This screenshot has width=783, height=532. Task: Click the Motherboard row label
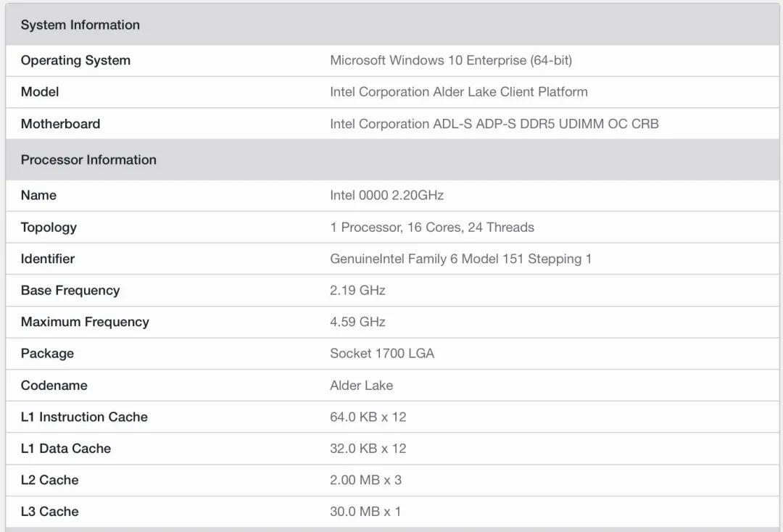pyautogui.click(x=60, y=124)
